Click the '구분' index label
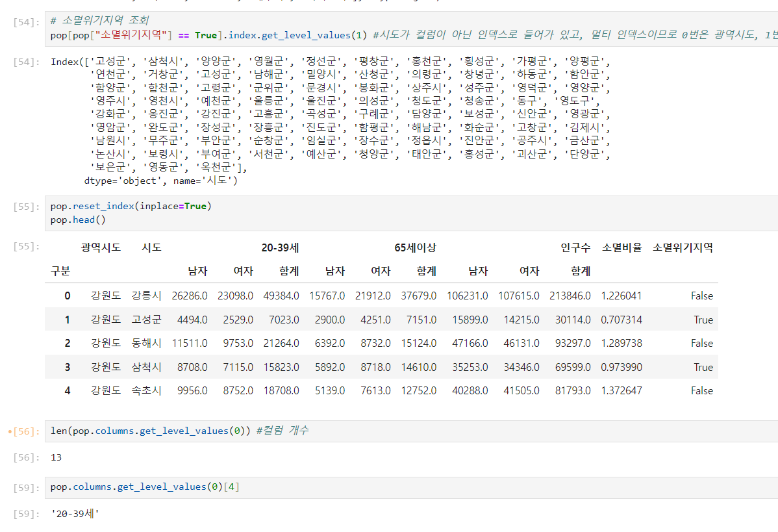The image size is (778, 532). (60, 271)
